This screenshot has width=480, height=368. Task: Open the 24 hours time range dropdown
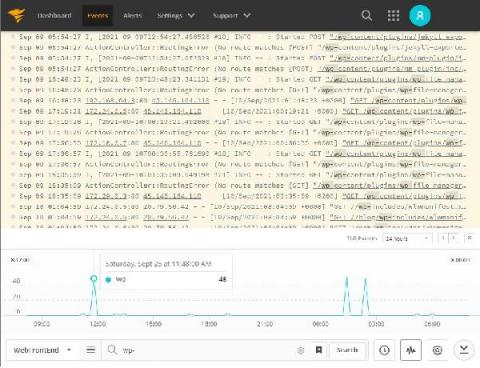point(407,238)
